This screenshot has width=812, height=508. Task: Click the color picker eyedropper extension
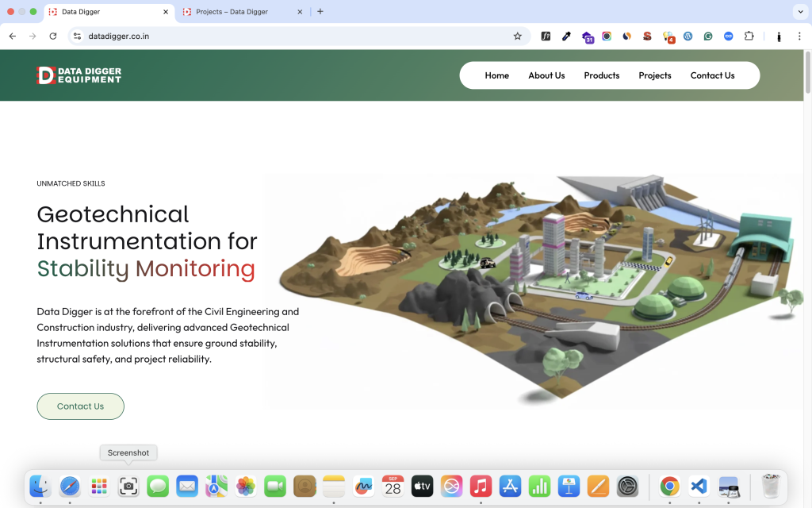(x=566, y=36)
